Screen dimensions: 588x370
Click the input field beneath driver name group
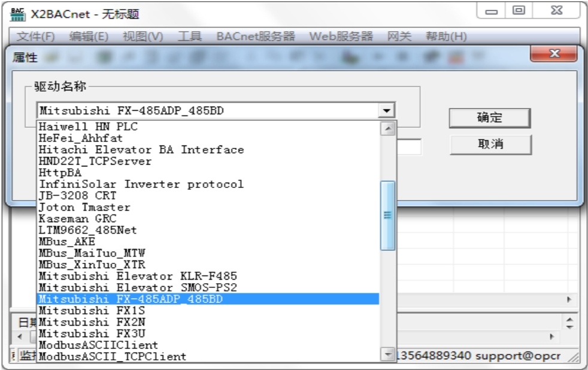point(409,147)
